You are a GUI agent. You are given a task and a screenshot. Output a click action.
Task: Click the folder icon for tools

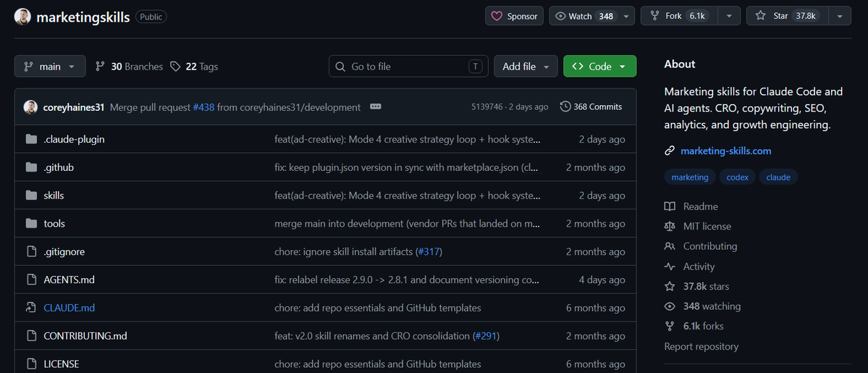tap(31, 224)
